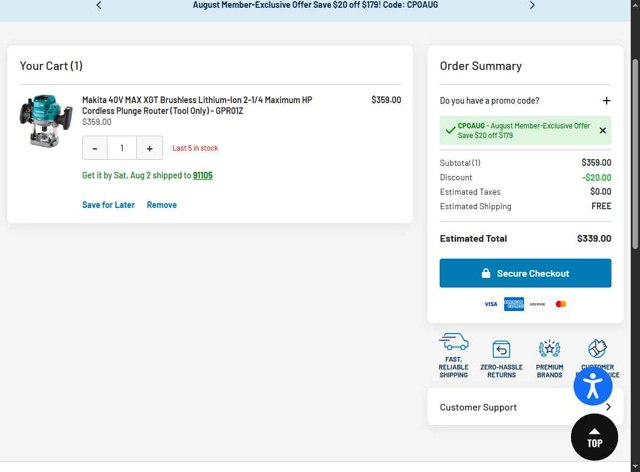This screenshot has height=472, width=640.
Task: Click the Customer Service handshake icon
Action: [597, 348]
